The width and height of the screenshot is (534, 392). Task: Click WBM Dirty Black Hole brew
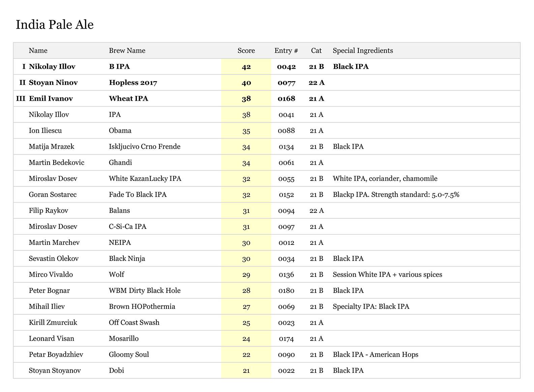pyautogui.click(x=145, y=291)
